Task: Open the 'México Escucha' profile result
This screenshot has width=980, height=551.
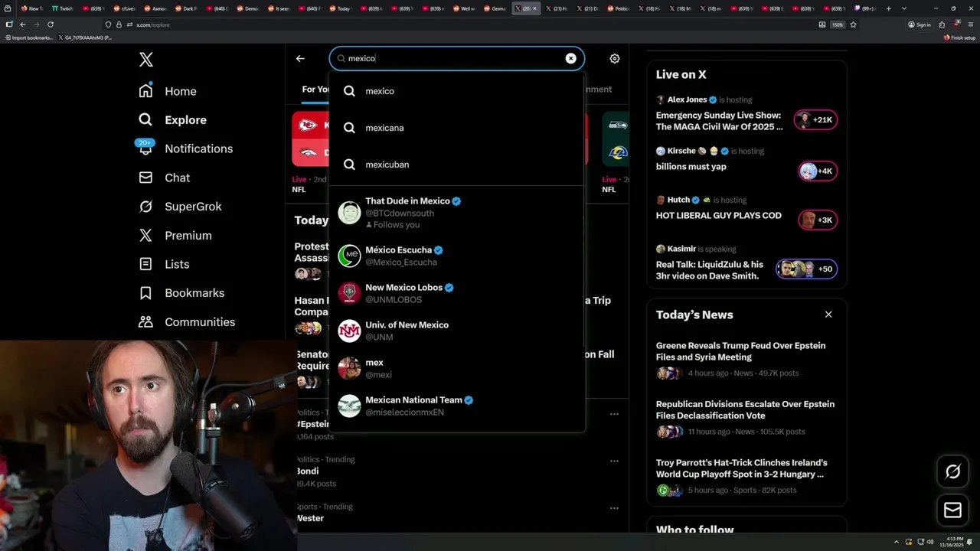Action: click(457, 256)
